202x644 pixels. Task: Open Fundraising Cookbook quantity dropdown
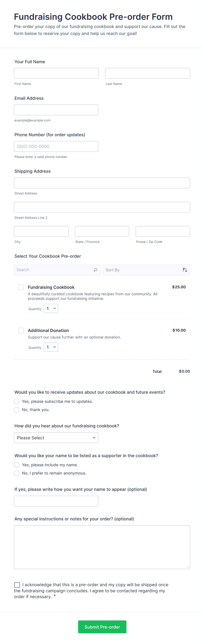pyautogui.click(x=51, y=309)
